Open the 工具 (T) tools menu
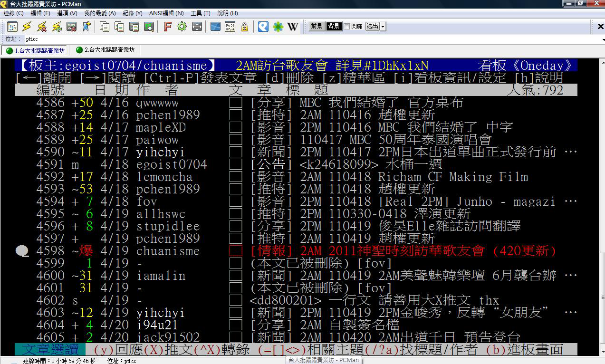605x364 pixels. click(x=200, y=13)
